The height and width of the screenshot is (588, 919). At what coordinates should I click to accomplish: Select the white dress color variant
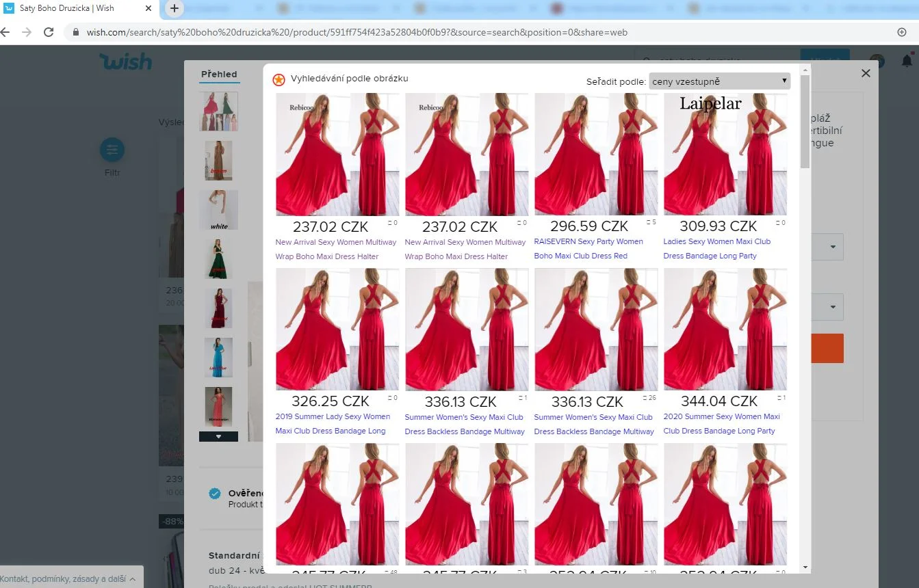(218, 209)
